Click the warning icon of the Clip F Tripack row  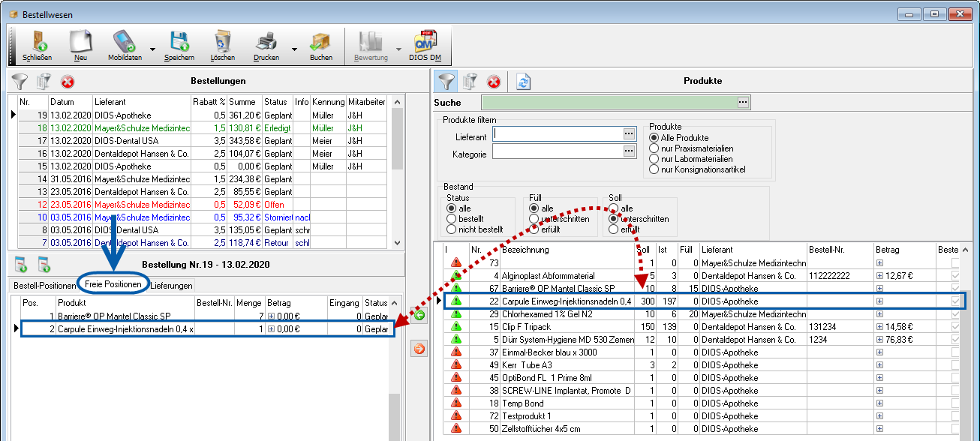click(455, 327)
